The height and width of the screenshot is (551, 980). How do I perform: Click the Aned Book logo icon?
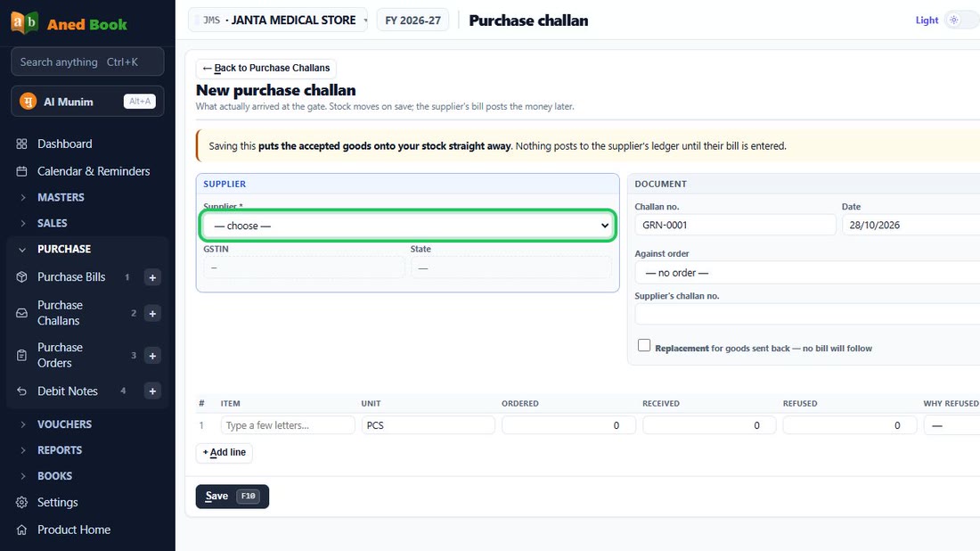point(24,23)
